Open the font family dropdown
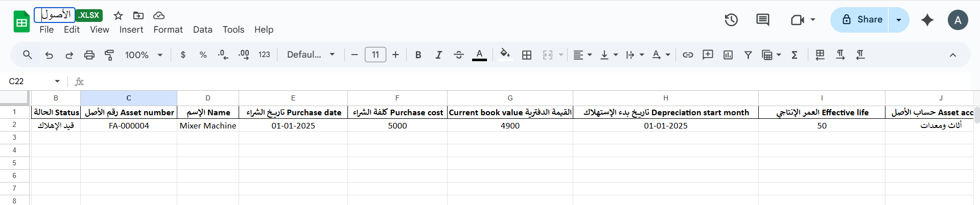980x205 pixels. (311, 55)
